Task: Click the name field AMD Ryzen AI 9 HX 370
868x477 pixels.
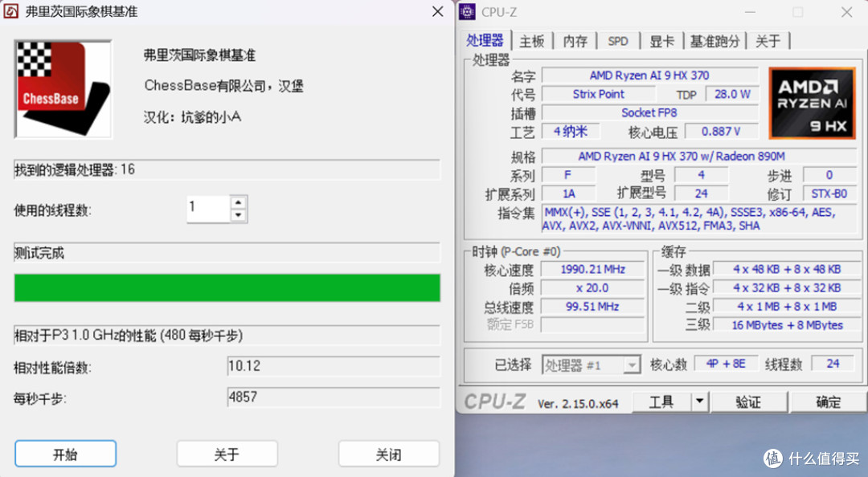Action: (x=649, y=75)
